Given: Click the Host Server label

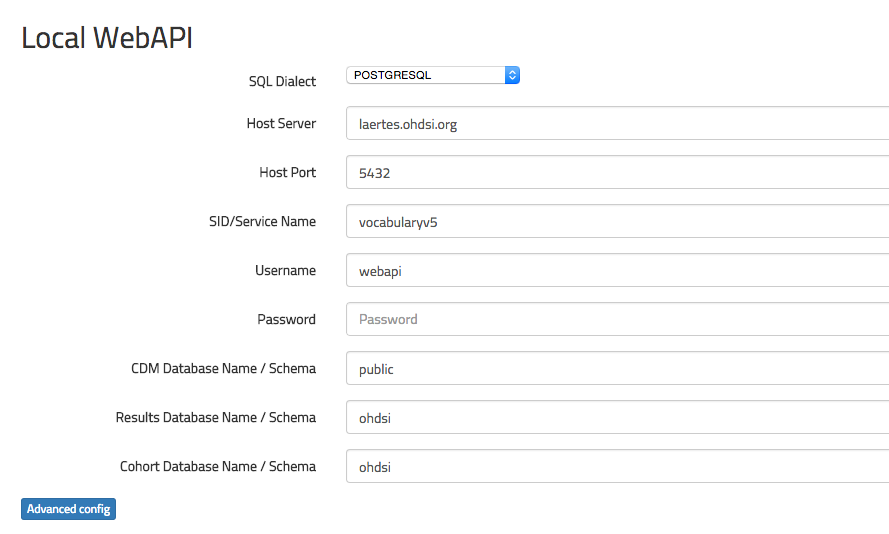Looking at the screenshot, I should 281,124.
